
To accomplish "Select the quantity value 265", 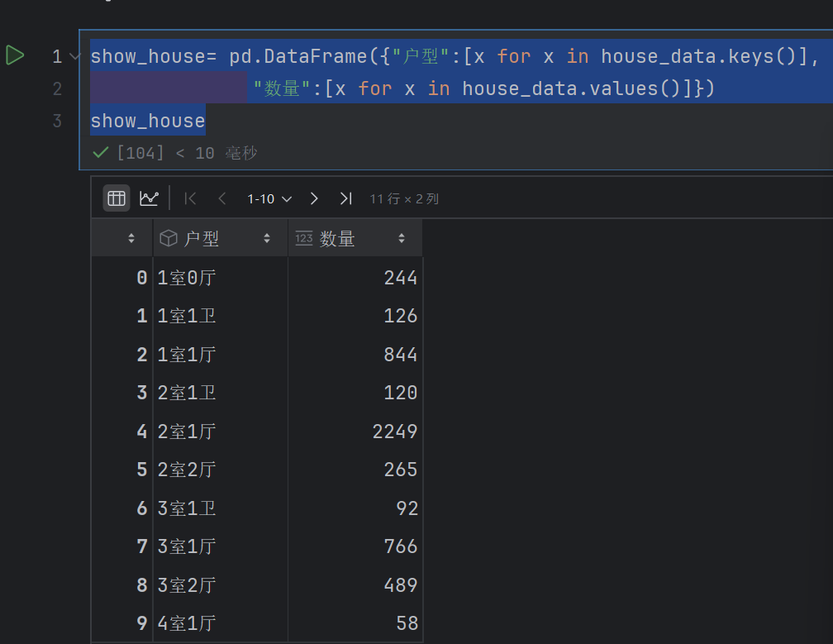I will pos(401,470).
